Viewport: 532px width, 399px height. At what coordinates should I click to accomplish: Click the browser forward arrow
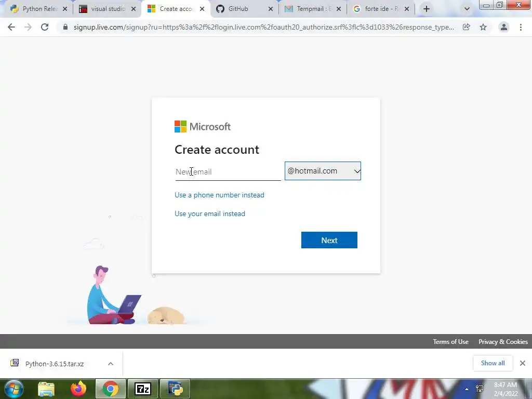(x=28, y=27)
